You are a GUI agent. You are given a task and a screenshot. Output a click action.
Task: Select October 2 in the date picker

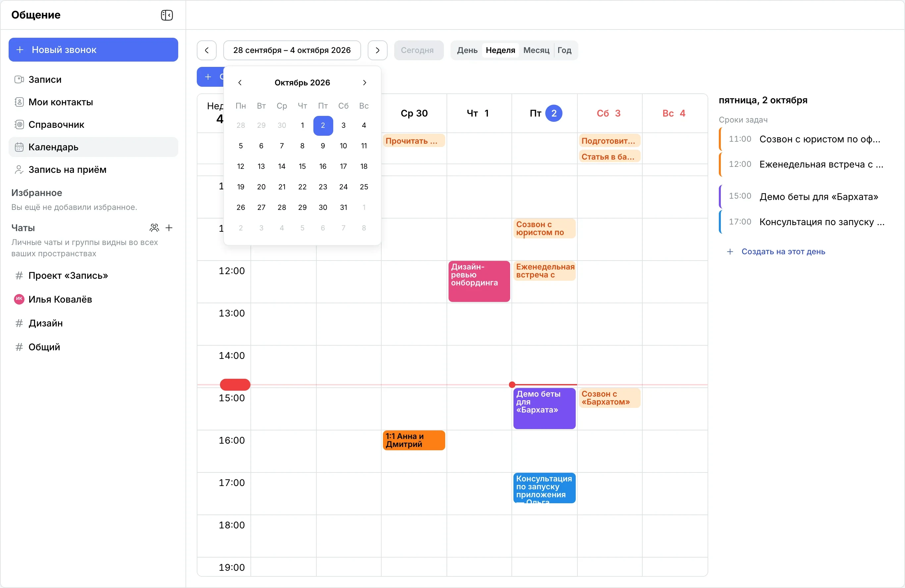(323, 125)
